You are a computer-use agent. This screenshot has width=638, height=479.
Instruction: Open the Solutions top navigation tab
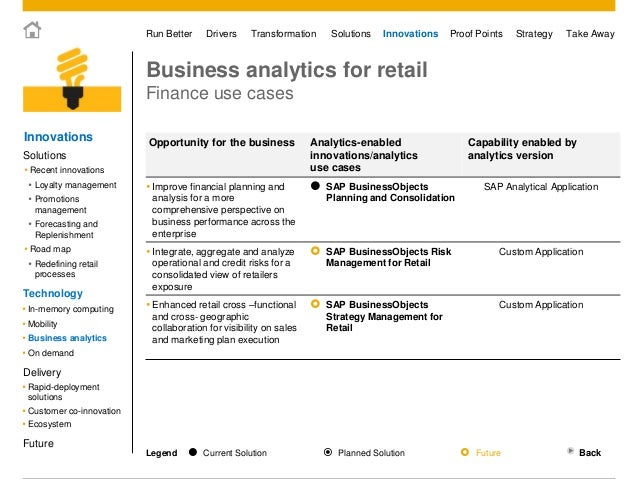click(351, 34)
